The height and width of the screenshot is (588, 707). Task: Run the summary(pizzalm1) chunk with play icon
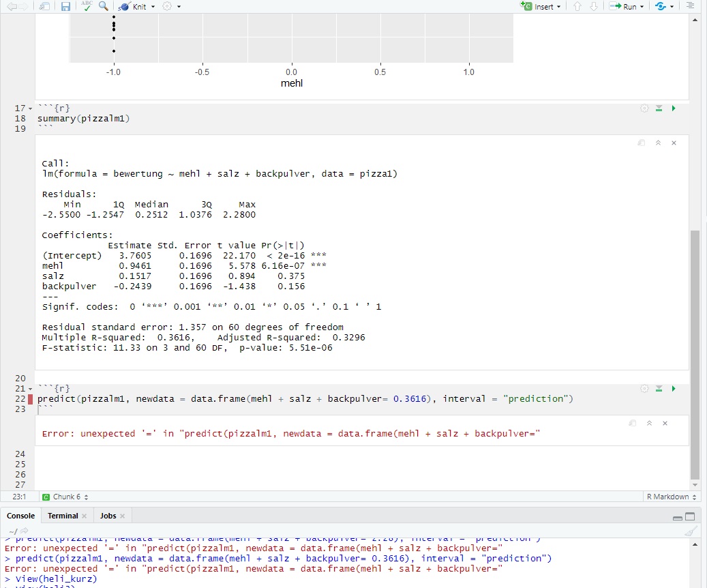click(674, 108)
